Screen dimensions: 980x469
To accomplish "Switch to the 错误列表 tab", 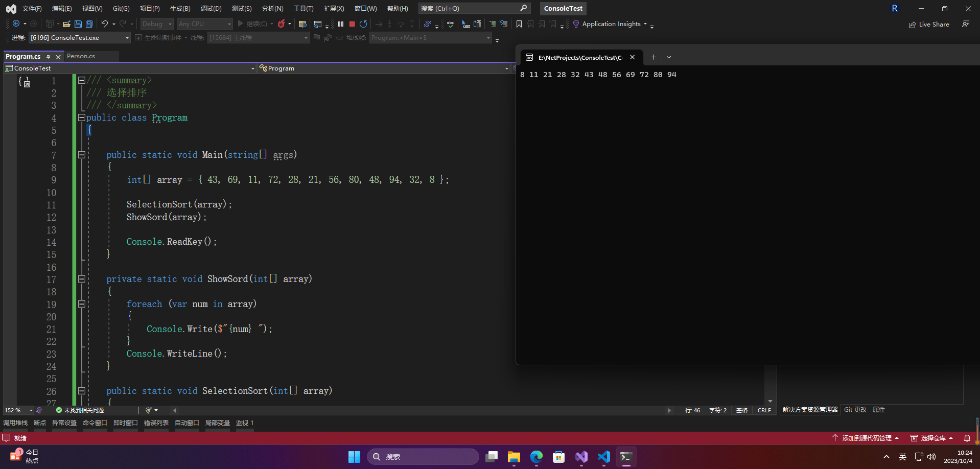I will [x=156, y=423].
